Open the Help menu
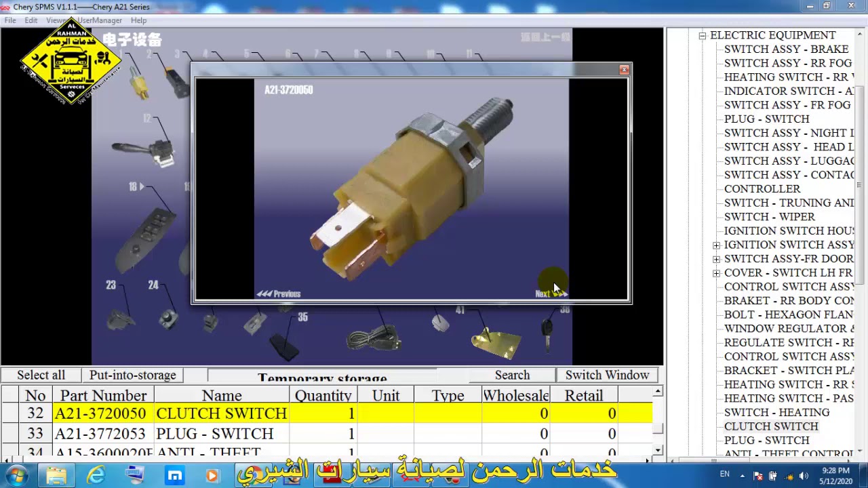The width and height of the screenshot is (868, 488). click(138, 20)
